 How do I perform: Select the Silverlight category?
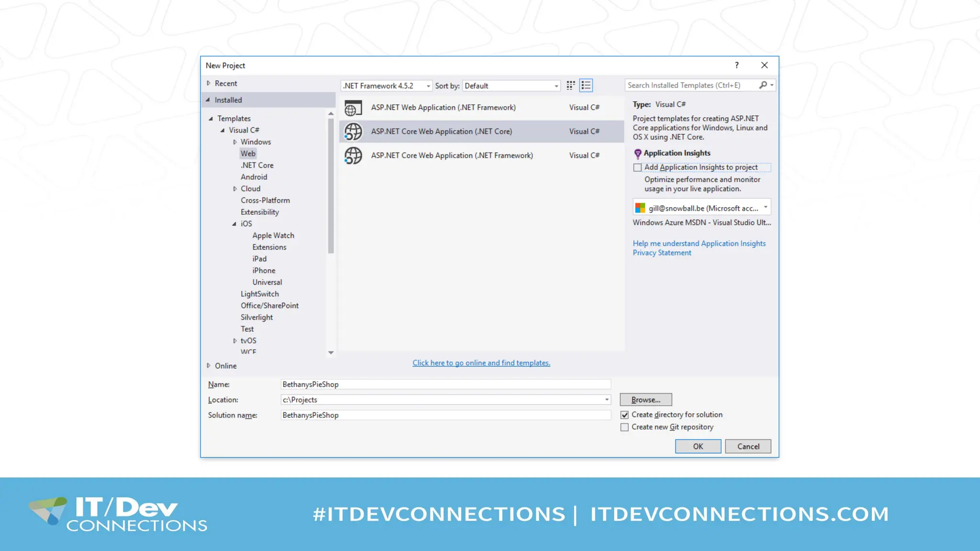(x=256, y=318)
